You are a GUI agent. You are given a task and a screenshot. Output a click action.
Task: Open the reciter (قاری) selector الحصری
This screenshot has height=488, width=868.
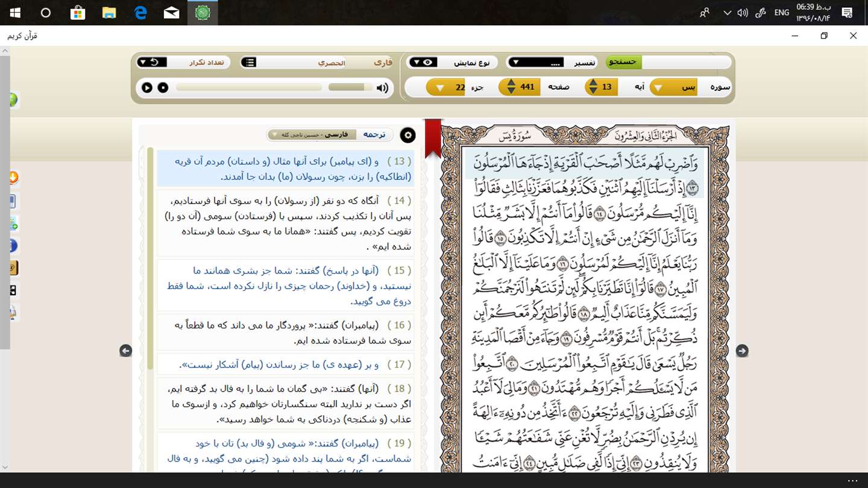click(318, 63)
